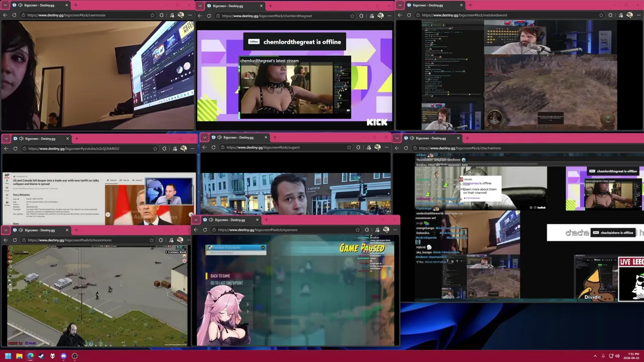Open profile avatar in moonmoon window

[x=180, y=240]
